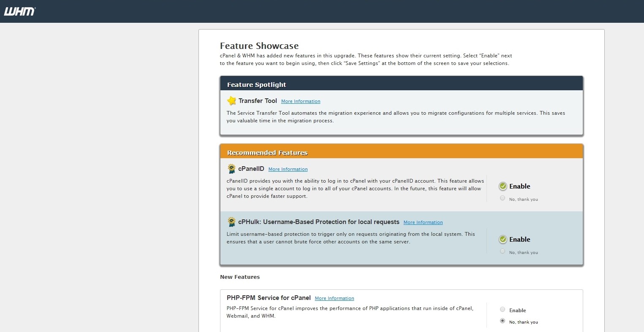Choose "No, thank you" for PHP-FPM Service
The height and width of the screenshot is (332, 644).
(x=503, y=321)
